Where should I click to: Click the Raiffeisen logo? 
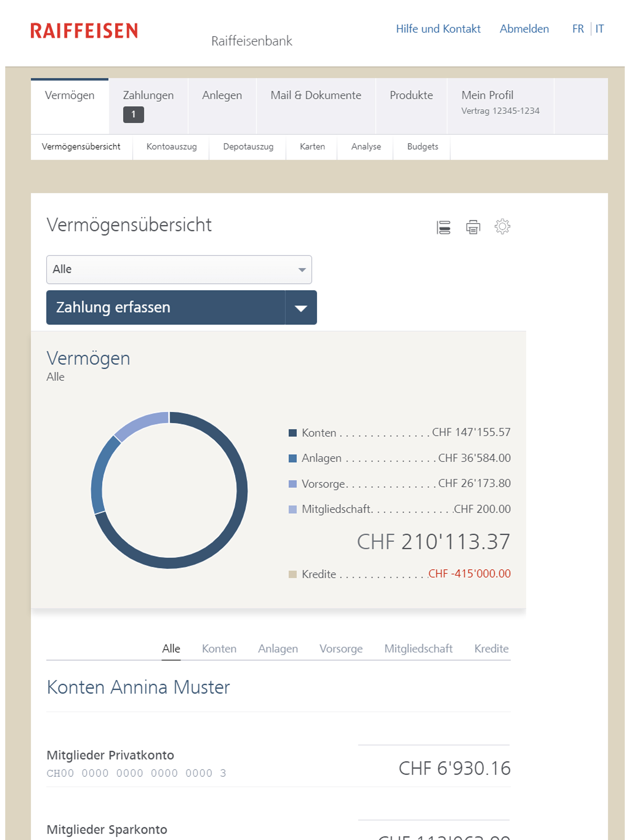[x=84, y=31]
